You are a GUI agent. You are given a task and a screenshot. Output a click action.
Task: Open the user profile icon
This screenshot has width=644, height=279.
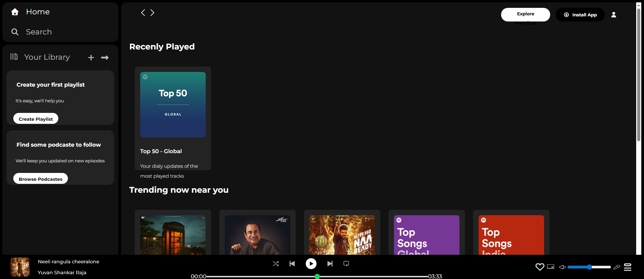click(614, 15)
